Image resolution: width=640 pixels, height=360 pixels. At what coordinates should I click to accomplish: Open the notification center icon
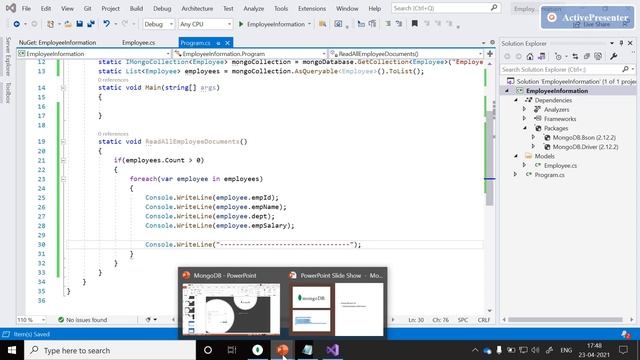tap(623, 350)
